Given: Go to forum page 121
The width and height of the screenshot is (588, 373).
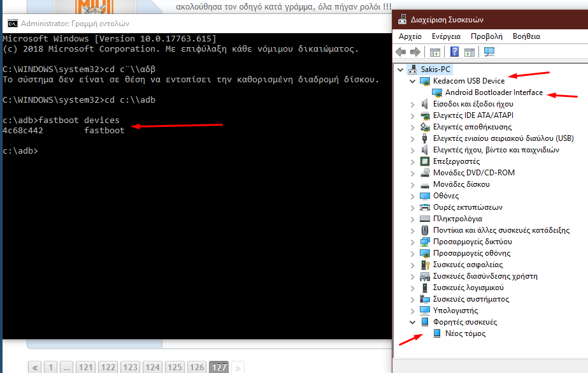Looking at the screenshot, I should coord(86,367).
